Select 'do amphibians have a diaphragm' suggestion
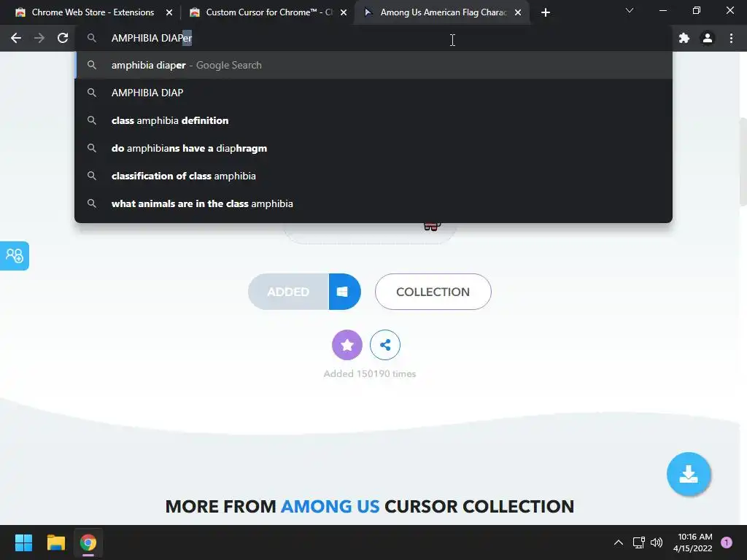Screen dimensions: 747x560 [x=373, y=148]
